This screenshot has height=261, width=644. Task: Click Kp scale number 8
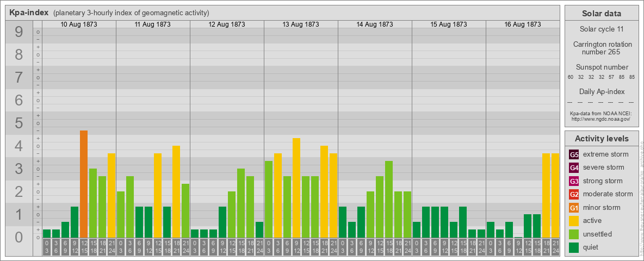(x=19, y=55)
